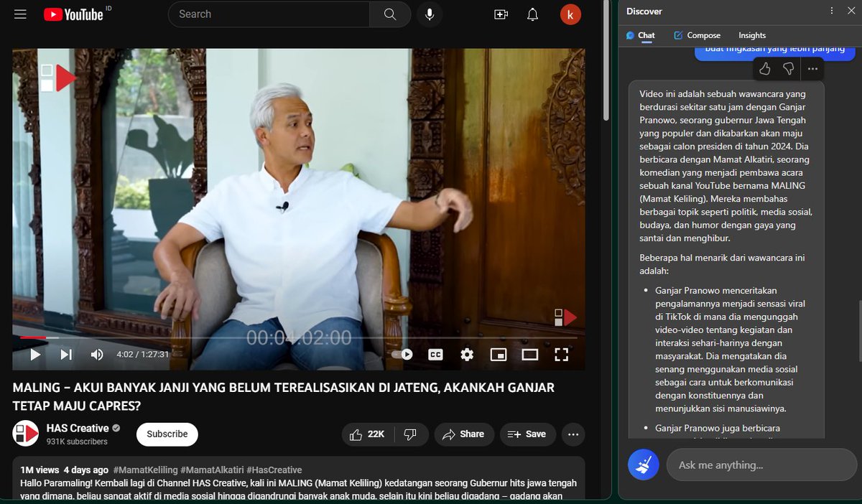Switch to the Compose tab
This screenshot has height=504, width=862.
(698, 35)
